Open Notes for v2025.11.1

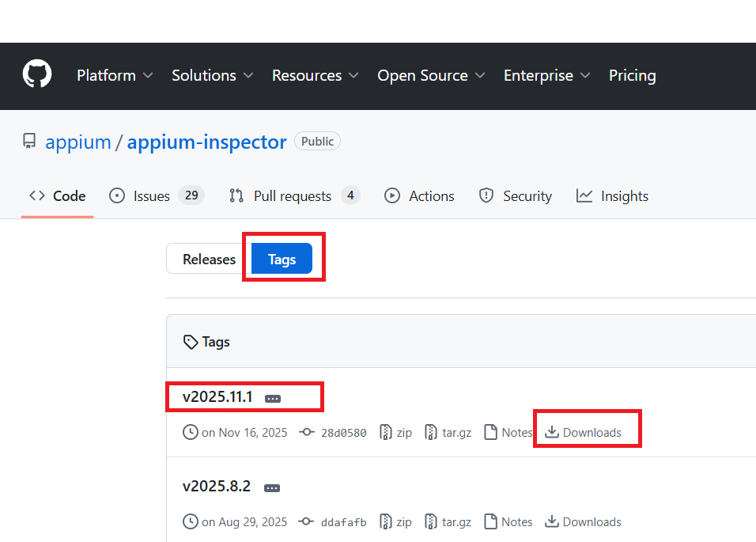click(x=517, y=433)
